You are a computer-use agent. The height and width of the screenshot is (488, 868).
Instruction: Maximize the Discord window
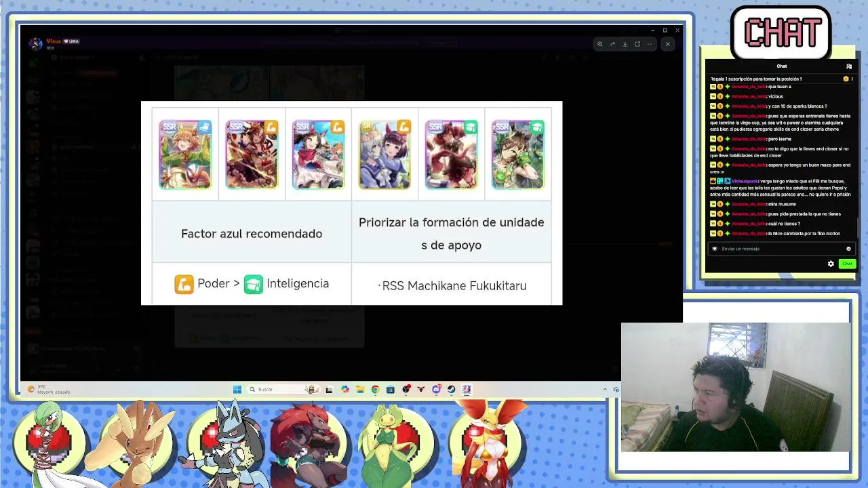click(x=665, y=30)
